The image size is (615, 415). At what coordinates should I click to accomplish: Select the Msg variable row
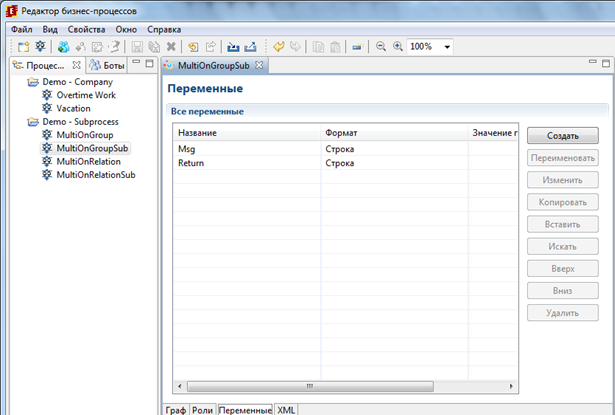tap(345, 149)
